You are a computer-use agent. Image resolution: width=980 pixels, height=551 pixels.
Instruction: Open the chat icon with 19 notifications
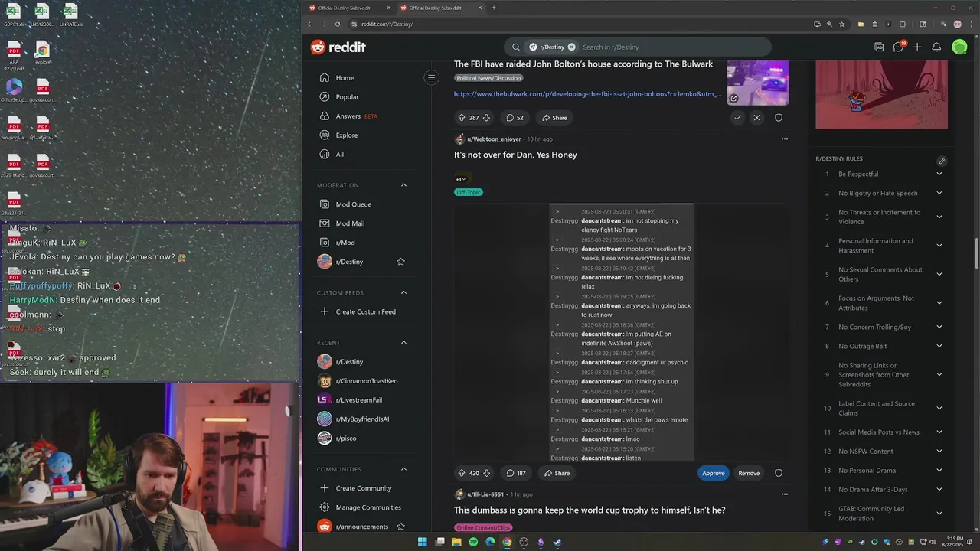click(899, 47)
